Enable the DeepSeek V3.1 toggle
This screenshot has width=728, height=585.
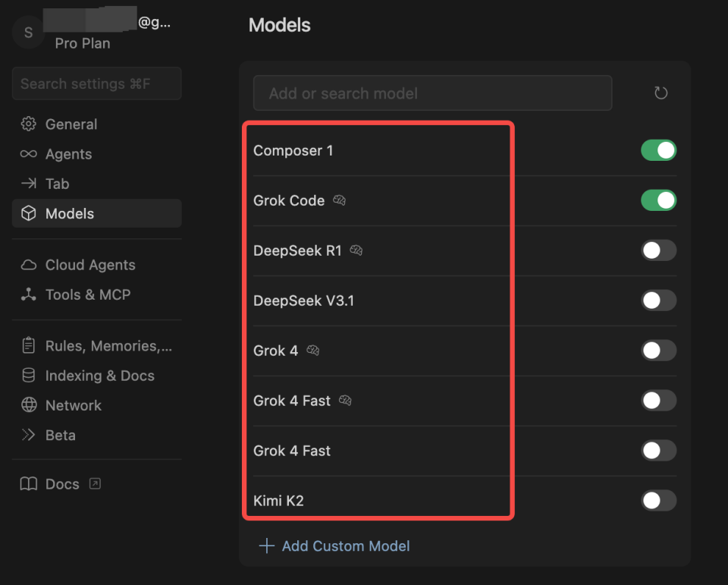coord(658,300)
